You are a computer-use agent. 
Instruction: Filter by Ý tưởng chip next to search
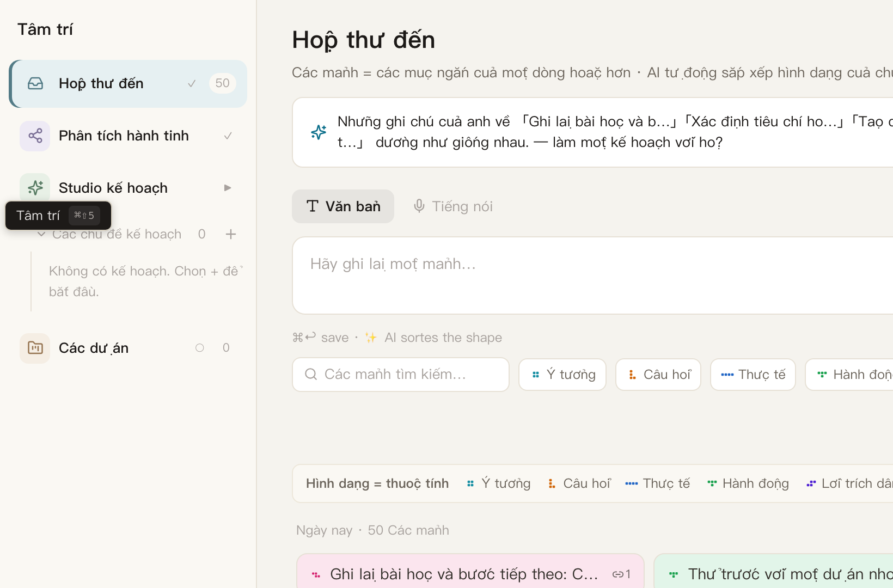(562, 375)
